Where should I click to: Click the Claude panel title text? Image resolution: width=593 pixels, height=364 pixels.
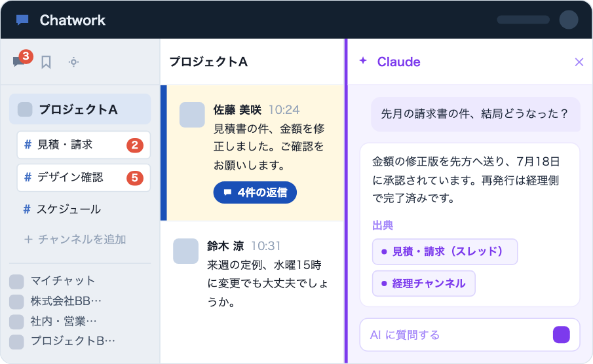[x=398, y=62]
